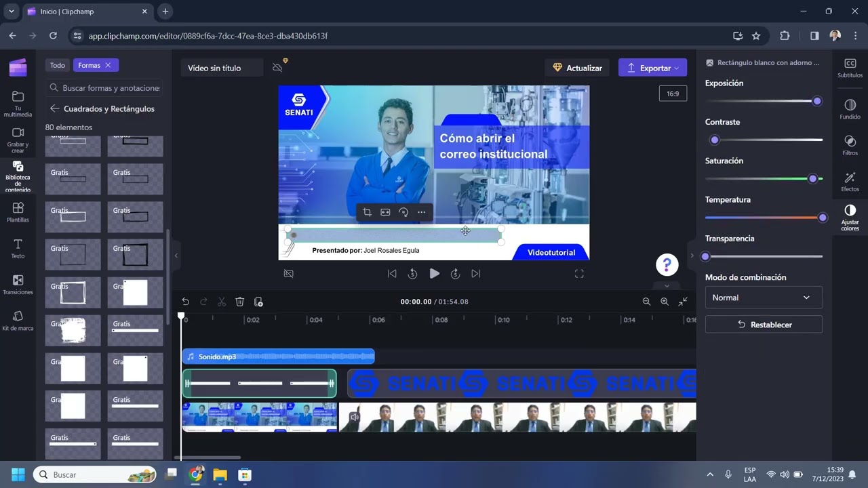This screenshot has width=868, height=488.
Task: Forward playback a few seconds
Action: pyautogui.click(x=455, y=274)
